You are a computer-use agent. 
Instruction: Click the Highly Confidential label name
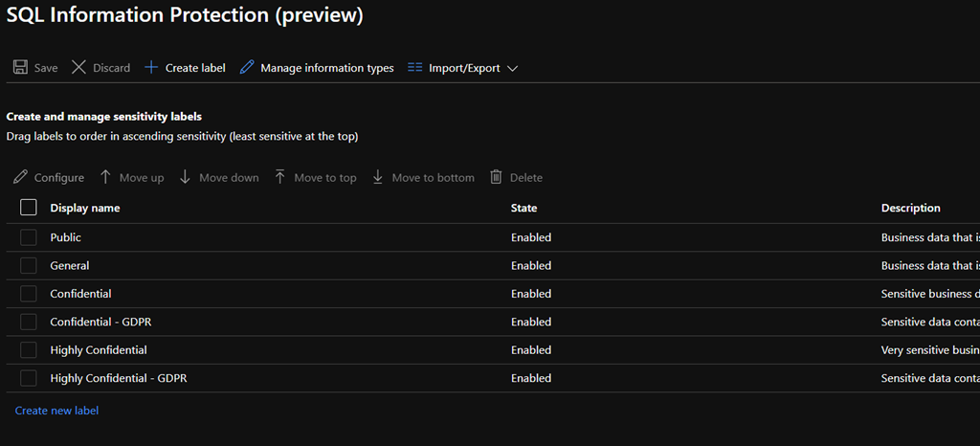pyautogui.click(x=99, y=350)
